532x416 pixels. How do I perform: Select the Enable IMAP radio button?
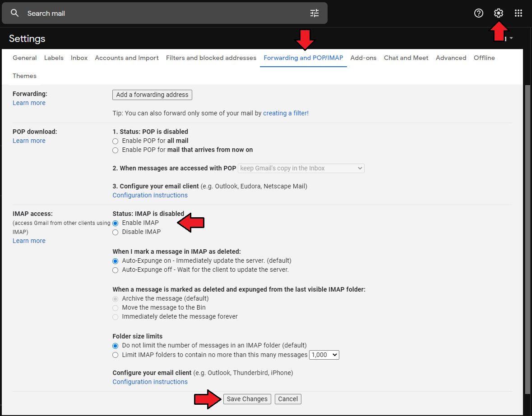coord(116,223)
